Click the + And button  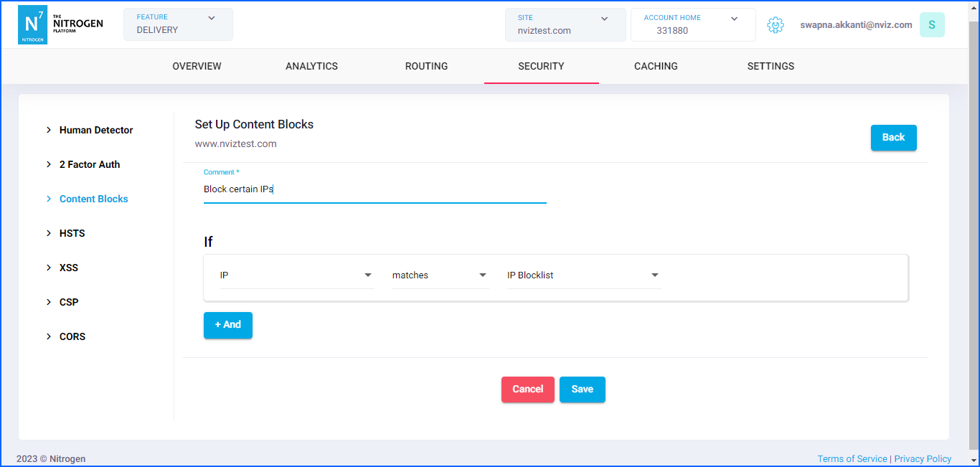point(228,325)
